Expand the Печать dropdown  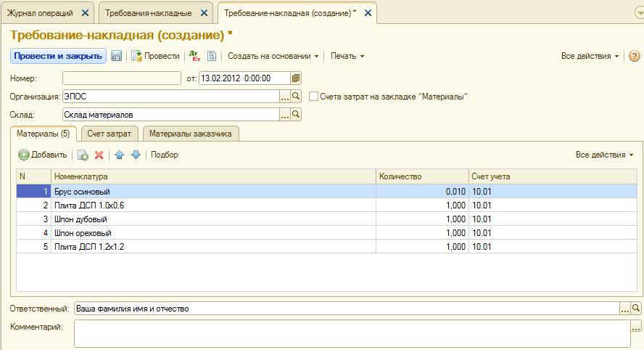click(x=347, y=56)
